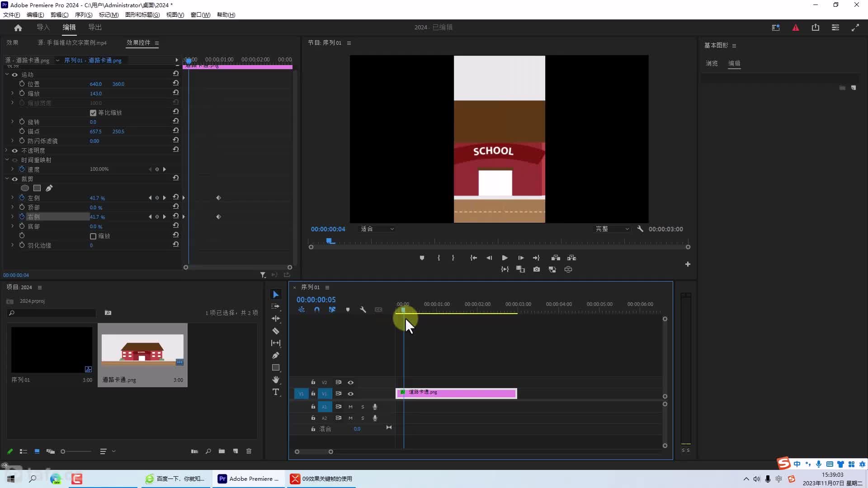Click timeline horizontal zoom scroll bar
Screen dimensions: 868x488
click(314, 451)
